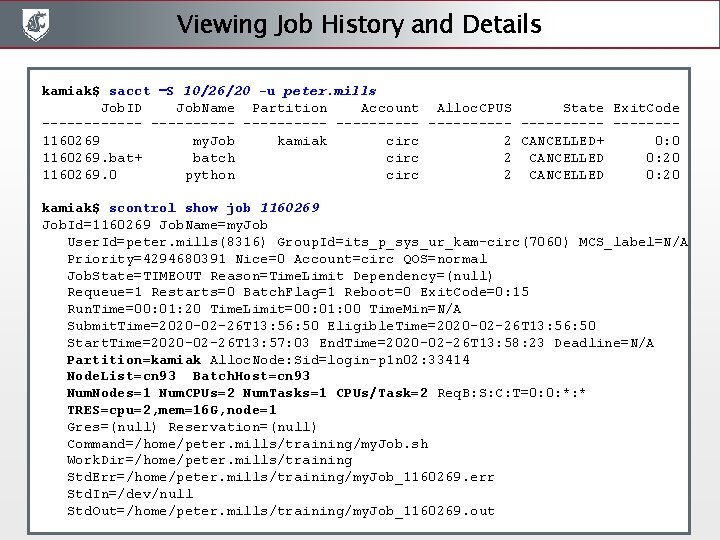Click 'UserId=peter.mills(8316)' text
This screenshot has width=720, height=540.
pyautogui.click(x=166, y=242)
